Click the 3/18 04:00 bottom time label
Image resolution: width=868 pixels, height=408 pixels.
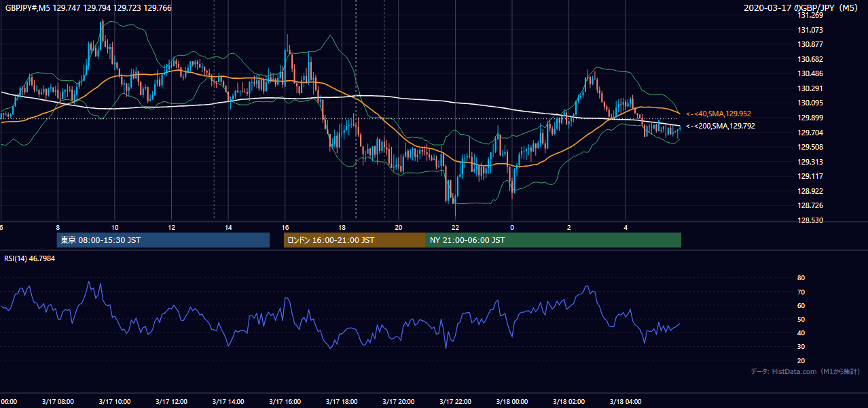pyautogui.click(x=626, y=401)
